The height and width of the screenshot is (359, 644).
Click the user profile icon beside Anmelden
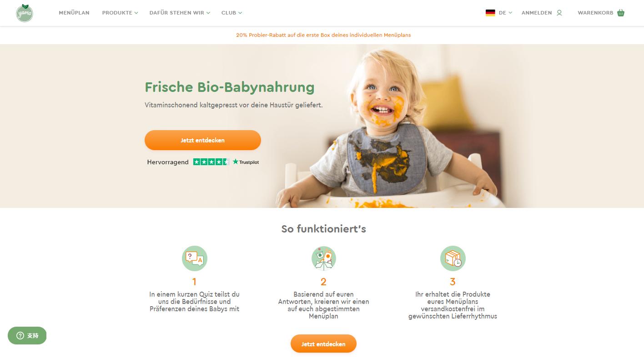[x=559, y=13]
